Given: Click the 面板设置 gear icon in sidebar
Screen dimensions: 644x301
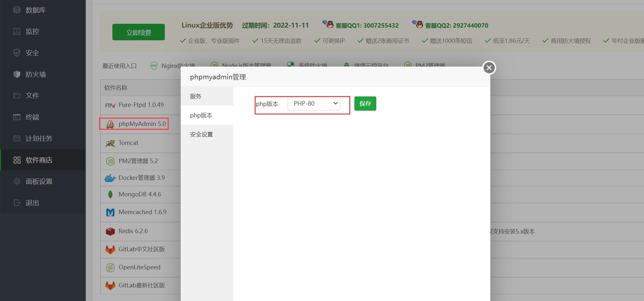Looking at the screenshot, I should [x=17, y=181].
